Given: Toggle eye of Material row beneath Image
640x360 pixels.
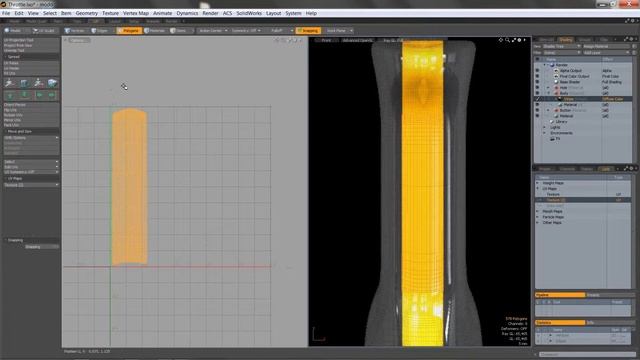Looking at the screenshot, I should click(537, 104).
